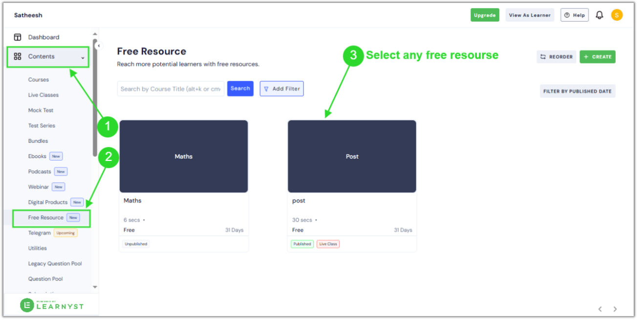
Task: Go to the previous page arrow
Action: [600, 309]
